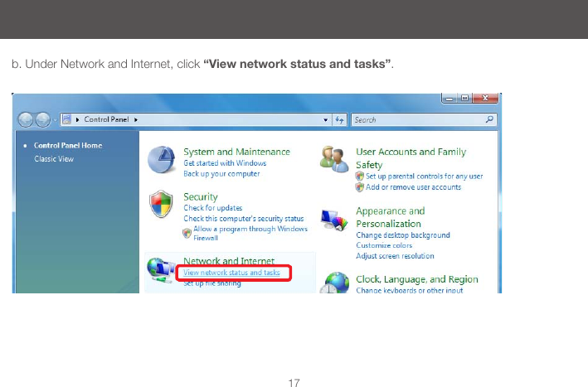
Task: Click Allow a program through Windows Firewall
Action: point(250,233)
